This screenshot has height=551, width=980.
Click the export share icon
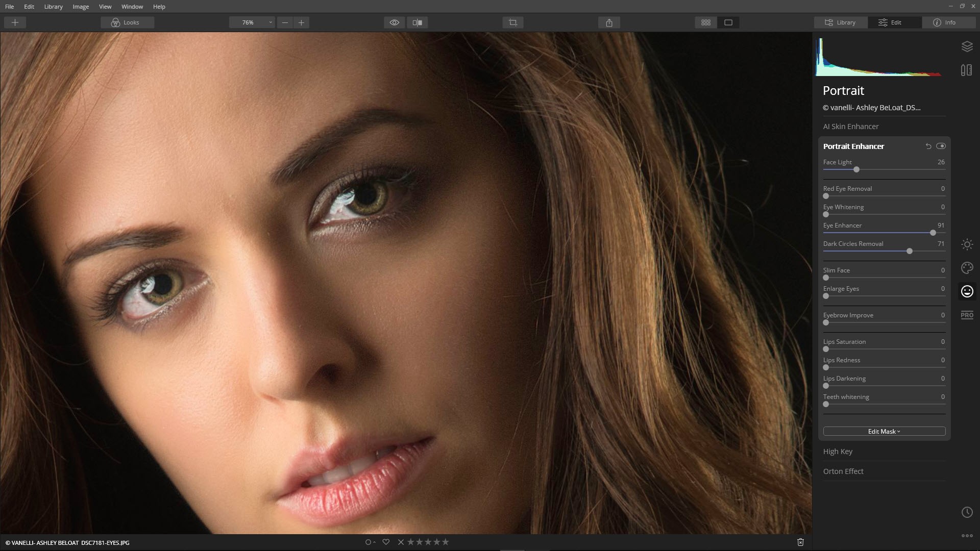coord(609,22)
